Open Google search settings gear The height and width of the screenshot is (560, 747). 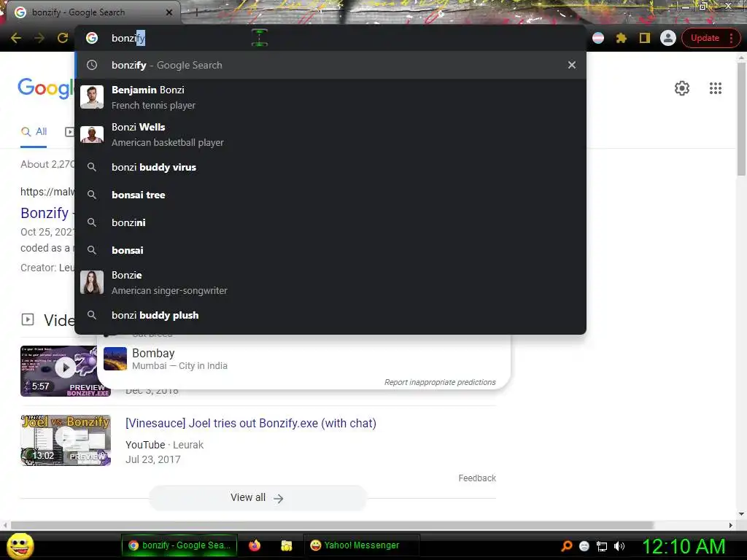click(x=682, y=88)
